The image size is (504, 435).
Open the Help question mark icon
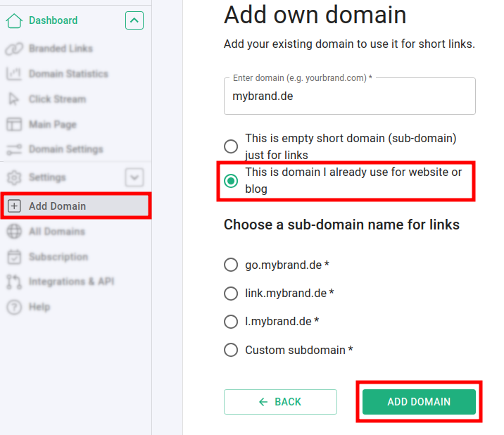14,307
